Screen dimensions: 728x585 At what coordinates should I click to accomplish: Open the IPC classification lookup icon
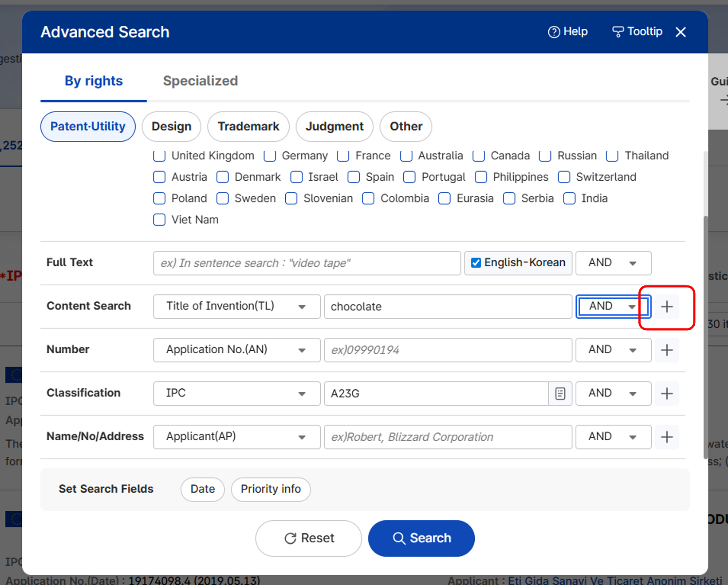tap(560, 394)
